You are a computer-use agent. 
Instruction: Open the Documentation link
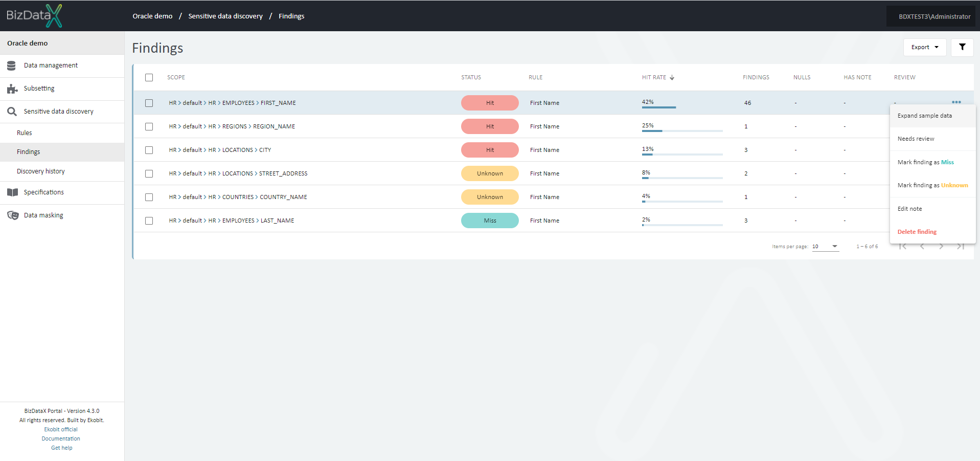[61, 438]
